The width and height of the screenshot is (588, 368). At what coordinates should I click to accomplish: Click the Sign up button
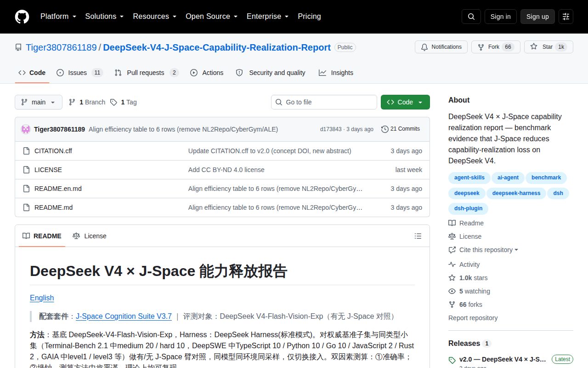pos(537,17)
